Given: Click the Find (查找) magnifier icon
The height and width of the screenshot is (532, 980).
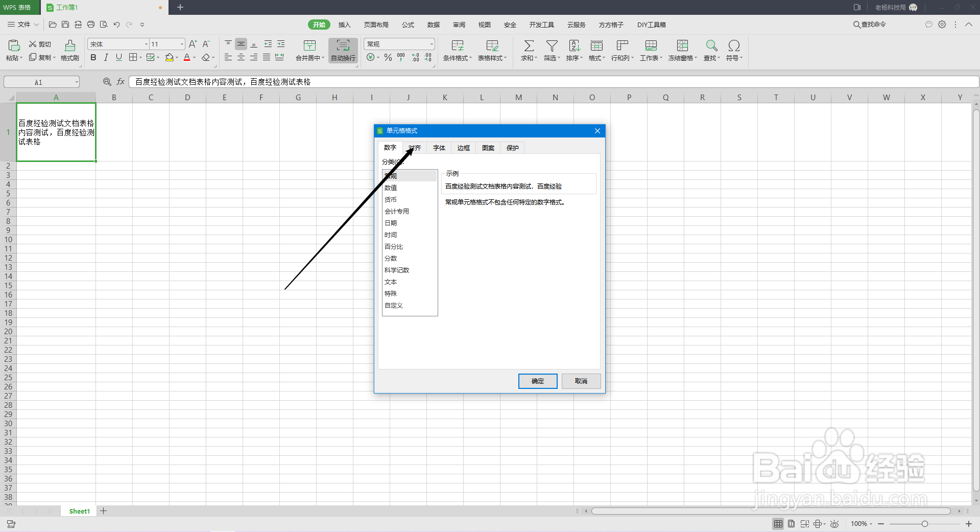Looking at the screenshot, I should 711,45.
